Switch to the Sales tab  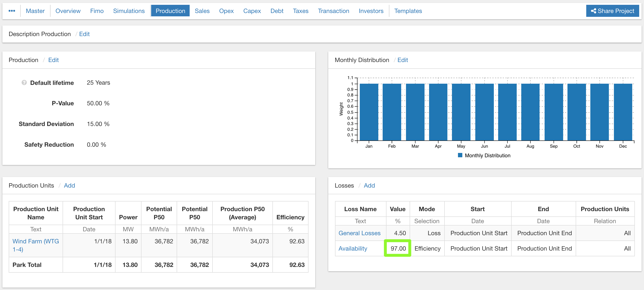pos(202,11)
